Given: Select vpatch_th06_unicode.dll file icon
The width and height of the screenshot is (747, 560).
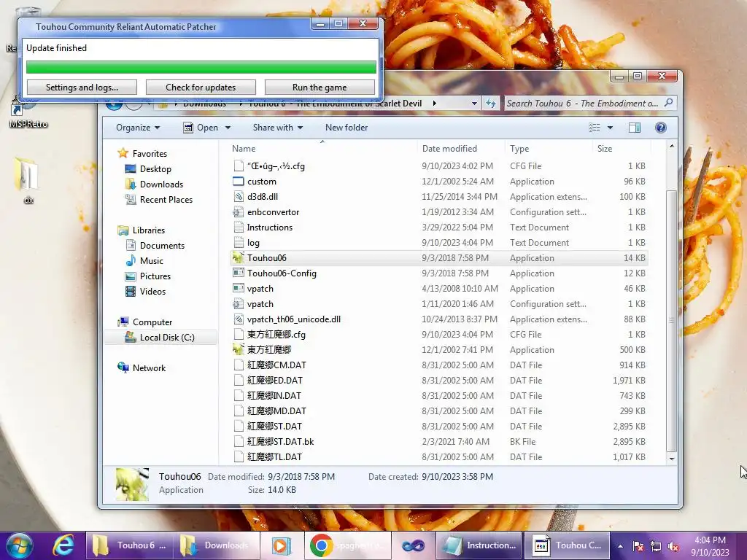Looking at the screenshot, I should pyautogui.click(x=239, y=319).
